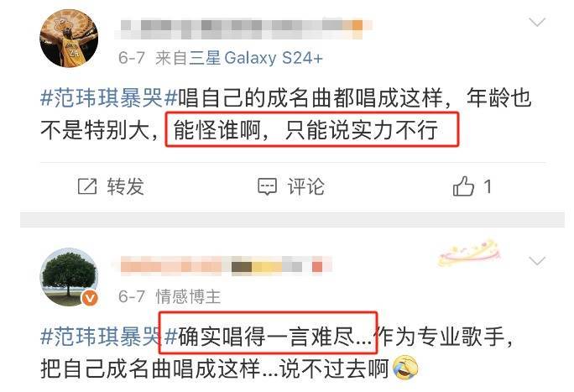Click the 来自三星 Galaxy S24+ source link
This screenshot has height=392, width=574.
click(239, 58)
